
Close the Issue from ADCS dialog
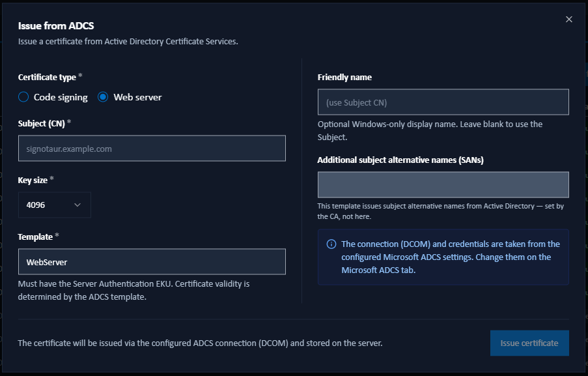pyautogui.click(x=569, y=19)
